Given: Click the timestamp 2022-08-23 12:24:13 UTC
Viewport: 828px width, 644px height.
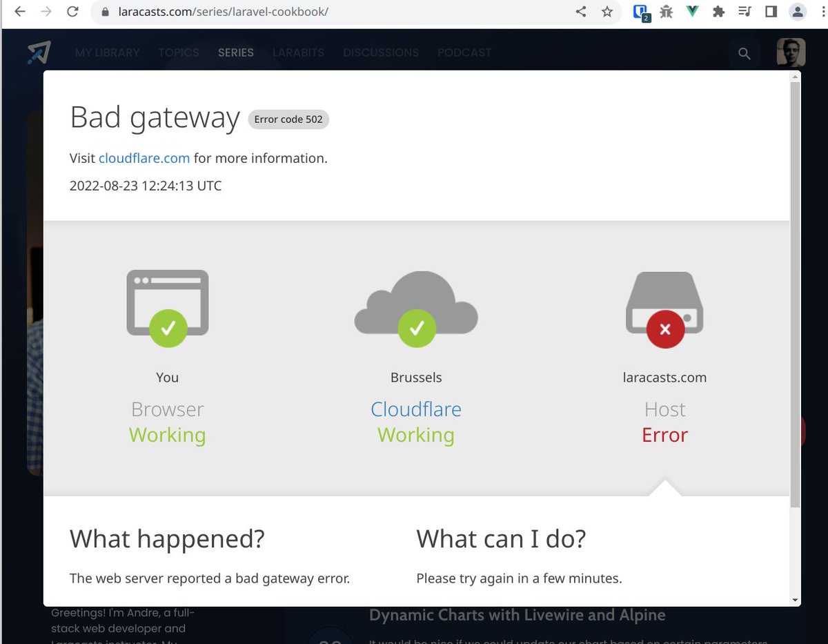Looking at the screenshot, I should (x=146, y=186).
